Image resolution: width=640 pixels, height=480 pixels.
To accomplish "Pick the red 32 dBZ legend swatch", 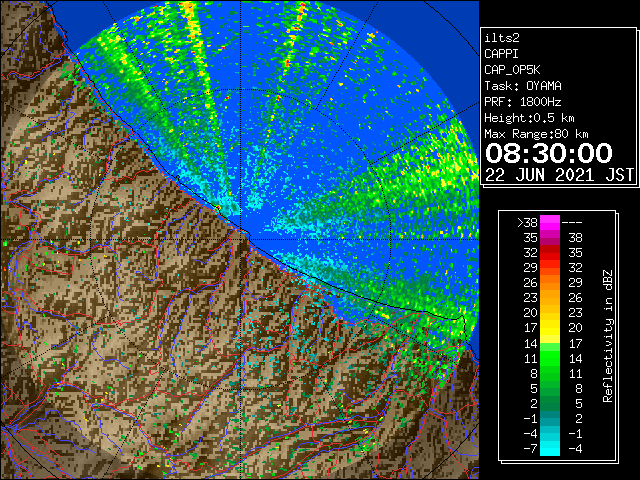I will tap(550, 253).
